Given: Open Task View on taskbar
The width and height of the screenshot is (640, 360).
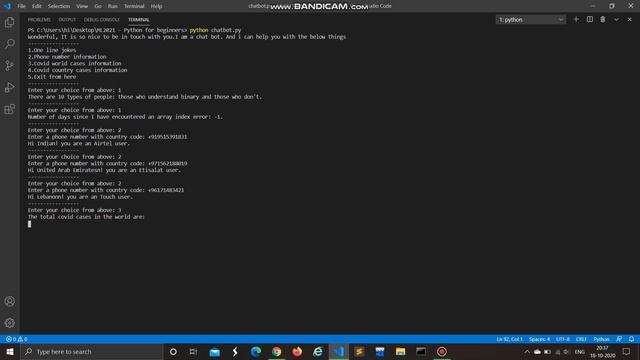Looking at the screenshot, I should click(193, 351).
